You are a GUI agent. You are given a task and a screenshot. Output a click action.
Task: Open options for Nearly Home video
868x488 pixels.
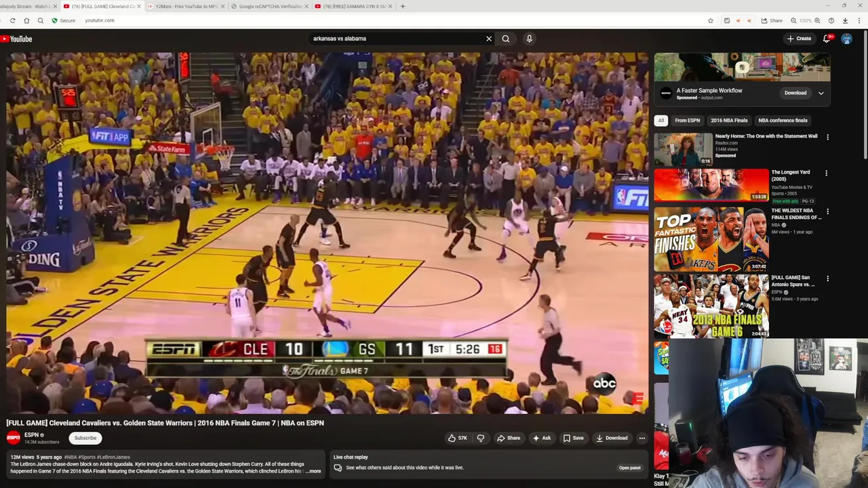pos(827,137)
